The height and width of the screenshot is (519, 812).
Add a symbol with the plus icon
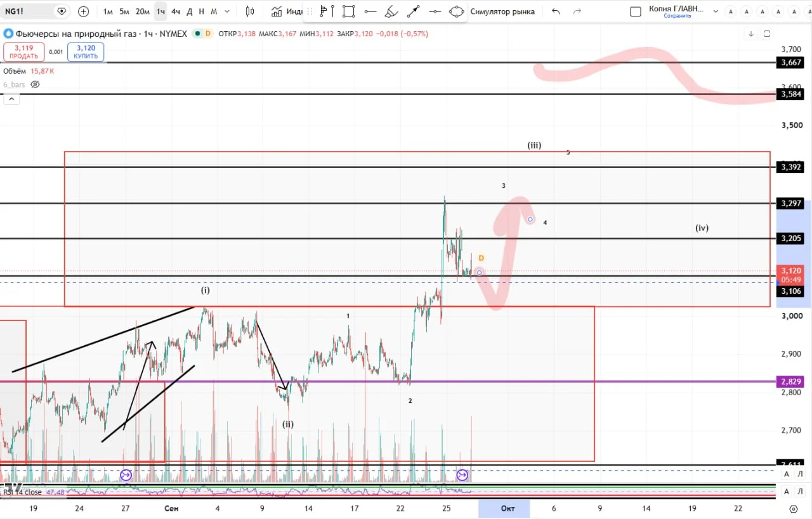(83, 11)
